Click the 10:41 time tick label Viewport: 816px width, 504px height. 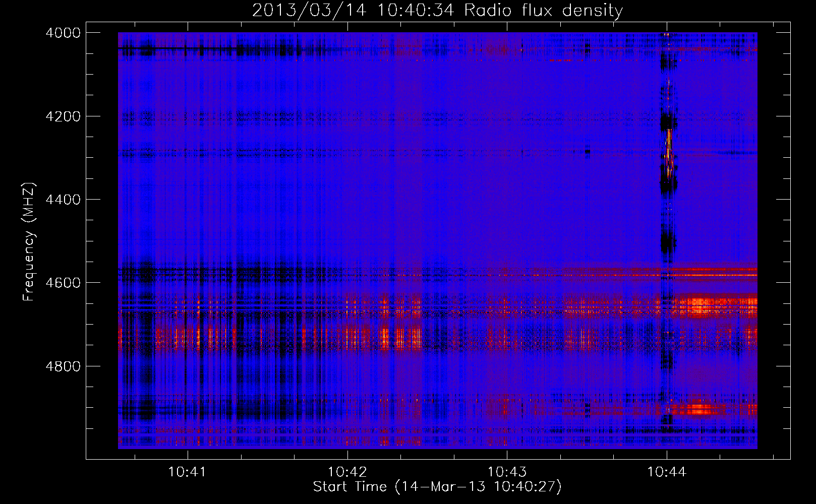coord(187,472)
